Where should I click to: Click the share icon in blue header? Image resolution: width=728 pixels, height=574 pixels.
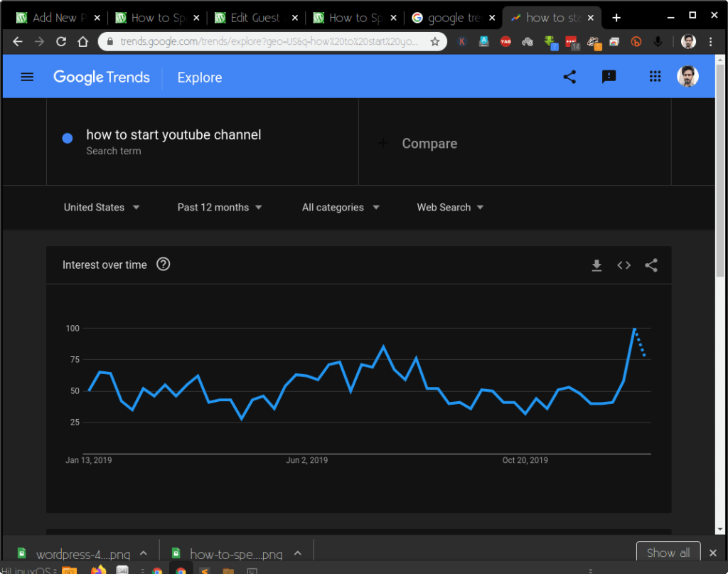click(569, 77)
